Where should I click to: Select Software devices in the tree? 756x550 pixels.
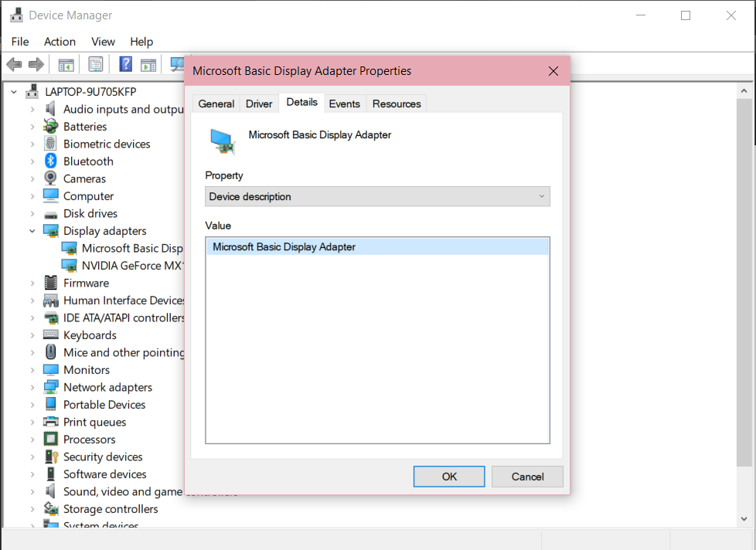[x=104, y=474]
